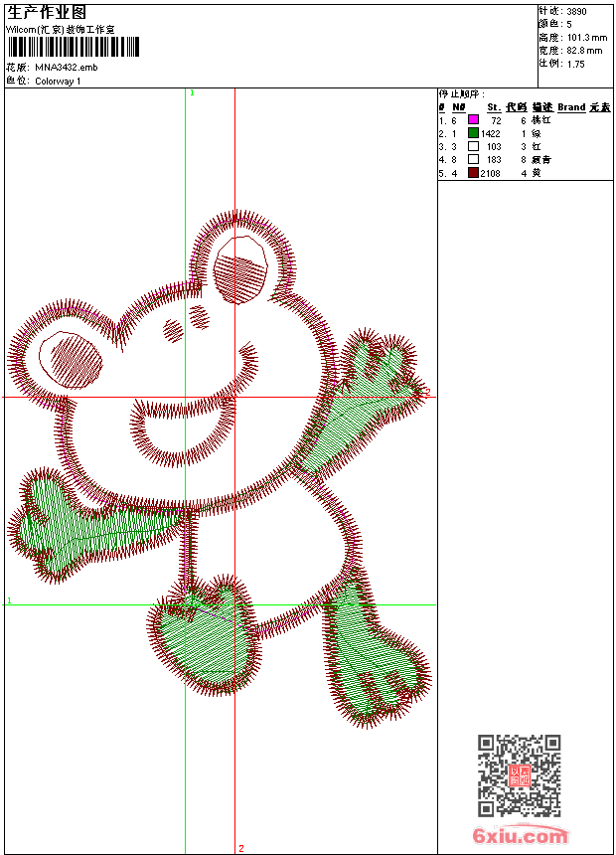Click the green swatch in row 2

click(473, 133)
